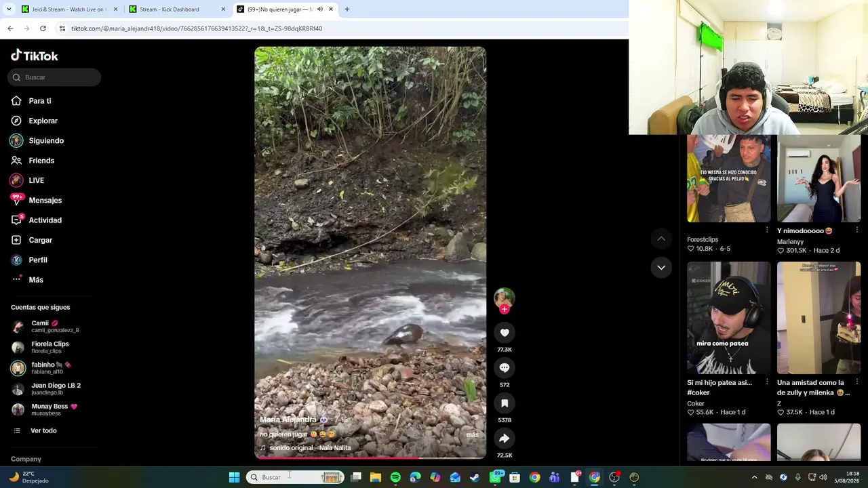The image size is (868, 488).
Task: Open the weather widget 22°C Despejado
Action: 28,477
